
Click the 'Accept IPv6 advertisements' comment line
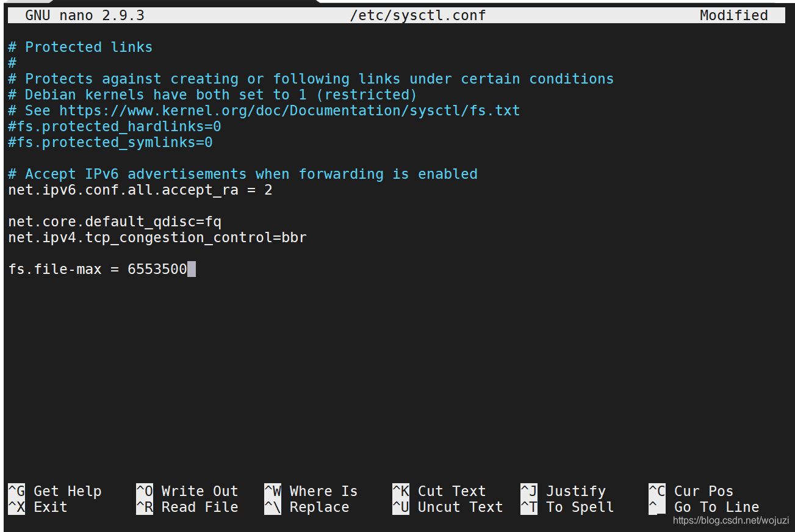tap(243, 174)
